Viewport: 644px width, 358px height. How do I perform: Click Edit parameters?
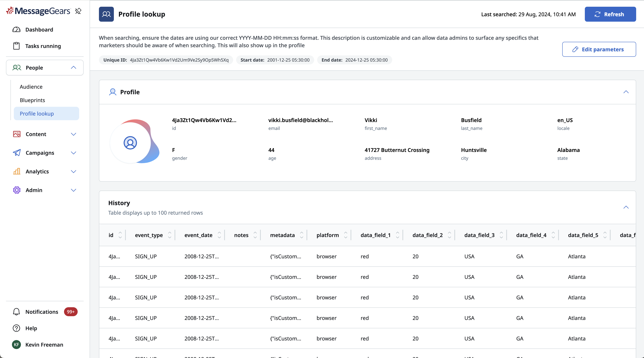599,49
